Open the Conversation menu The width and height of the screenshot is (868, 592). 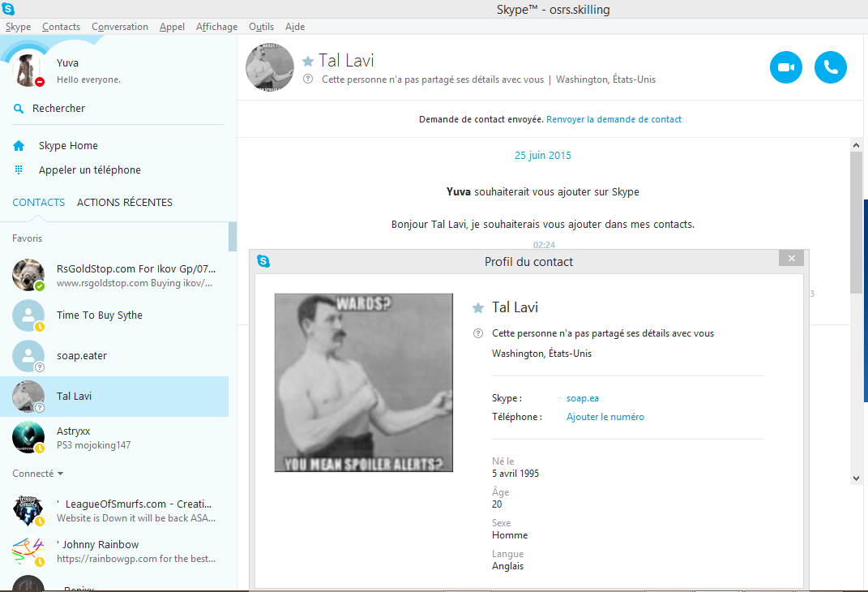pos(120,27)
